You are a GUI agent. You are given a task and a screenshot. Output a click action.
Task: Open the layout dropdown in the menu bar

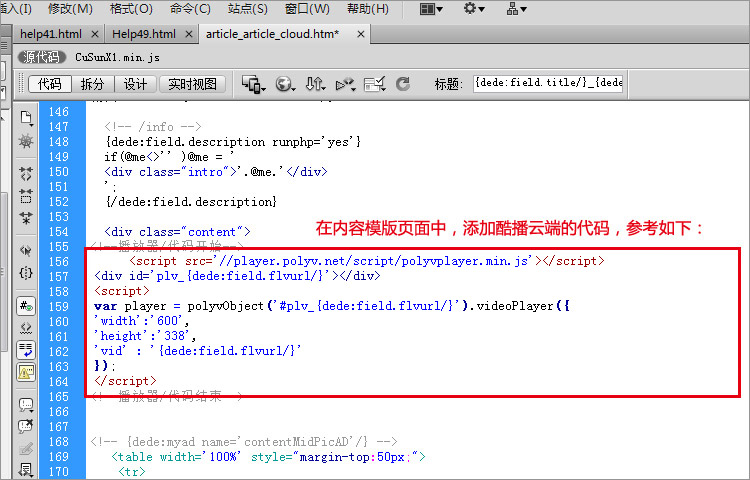[431, 9]
